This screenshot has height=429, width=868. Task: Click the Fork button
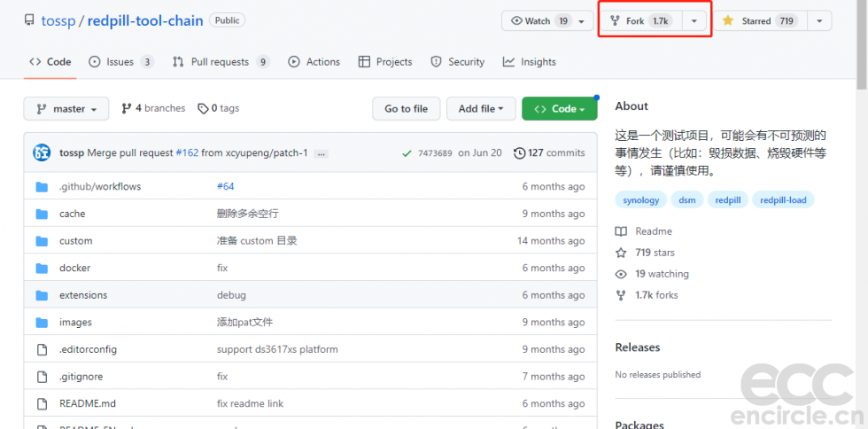tap(642, 21)
